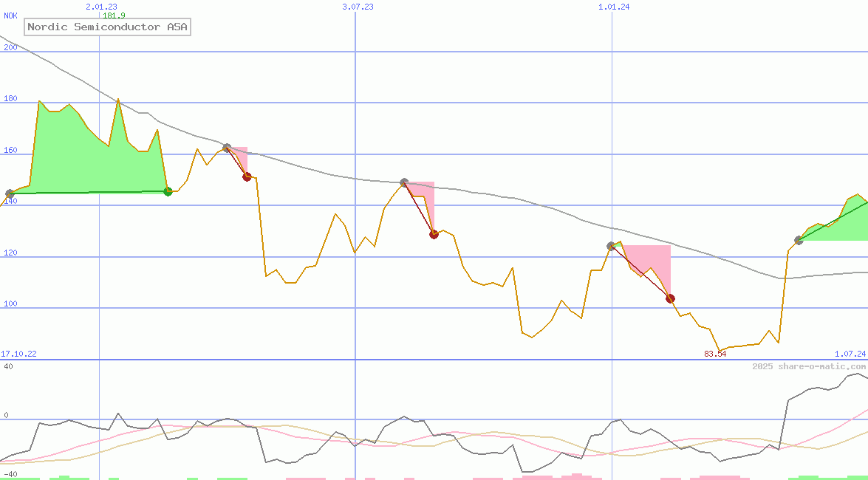Click the 1.07.24 end date label

pyautogui.click(x=850, y=354)
